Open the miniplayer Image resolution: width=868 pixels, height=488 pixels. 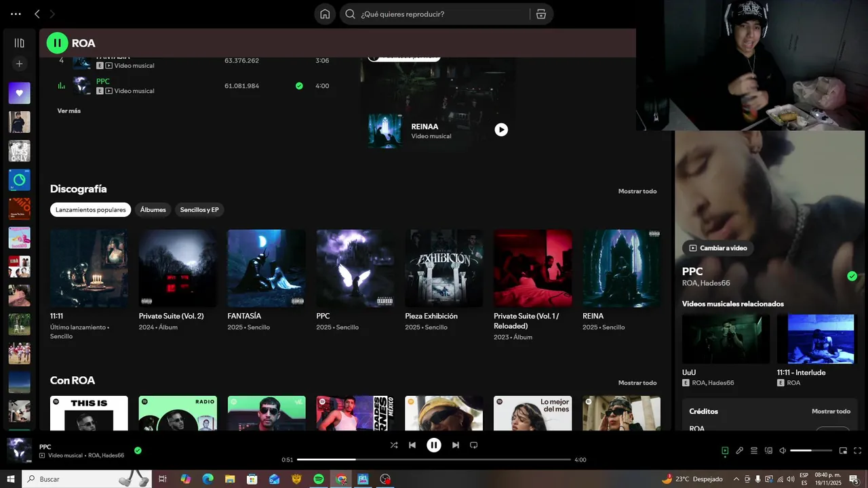coord(843,451)
